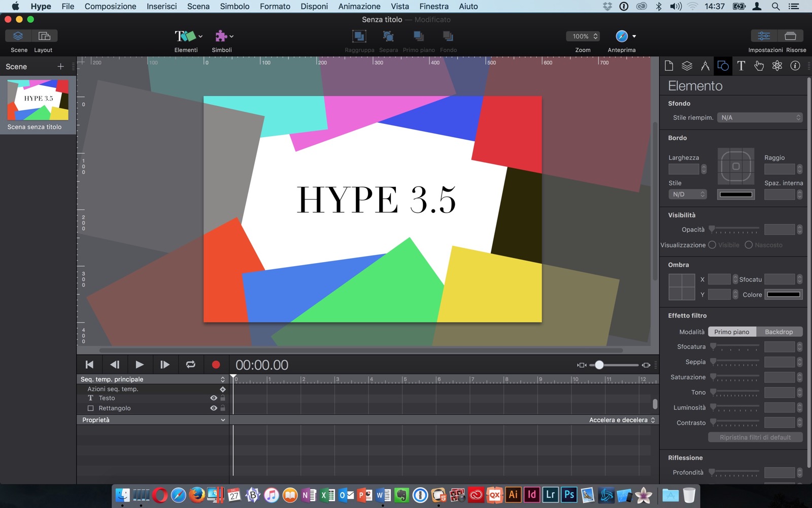812x508 pixels.
Task: Open the Composizione menu
Action: pos(110,6)
